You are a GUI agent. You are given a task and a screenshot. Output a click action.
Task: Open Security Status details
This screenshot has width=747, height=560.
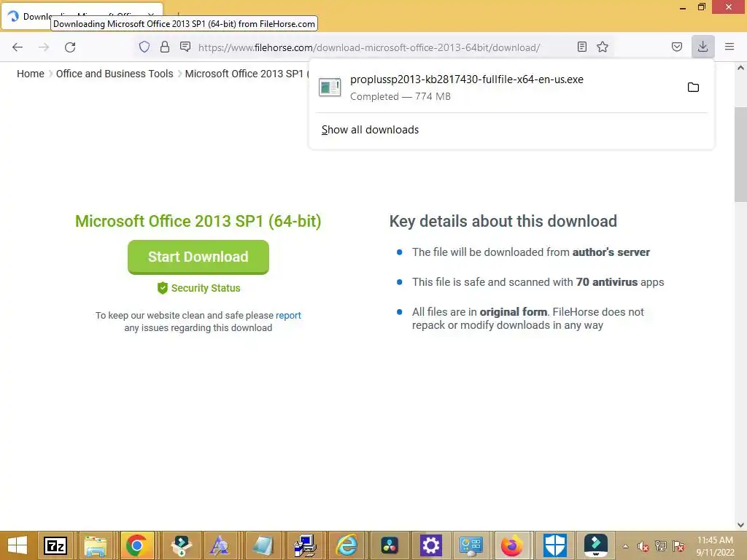[x=198, y=288]
